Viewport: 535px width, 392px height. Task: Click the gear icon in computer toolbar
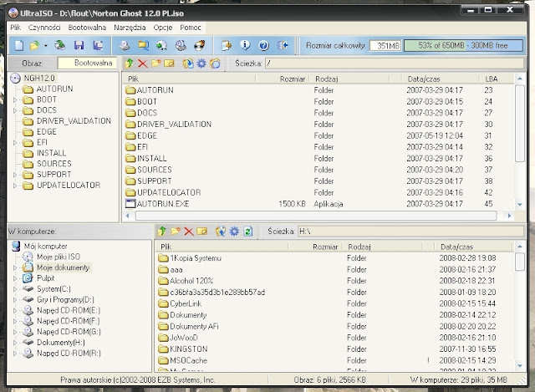[x=234, y=232]
